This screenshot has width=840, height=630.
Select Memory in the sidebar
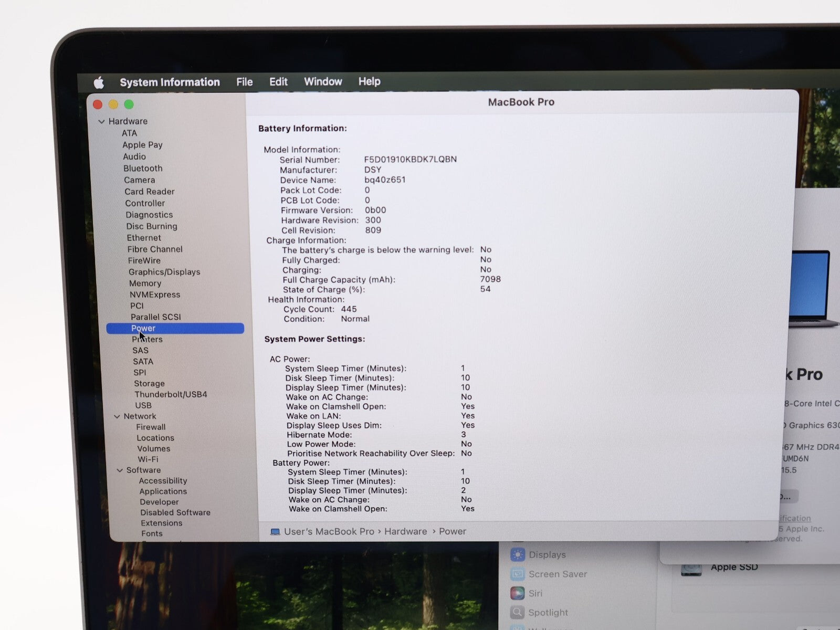click(145, 283)
